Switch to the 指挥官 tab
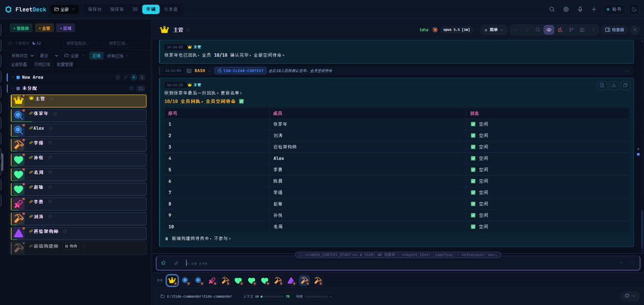Screen dimensions: 644x305 coord(117,9)
